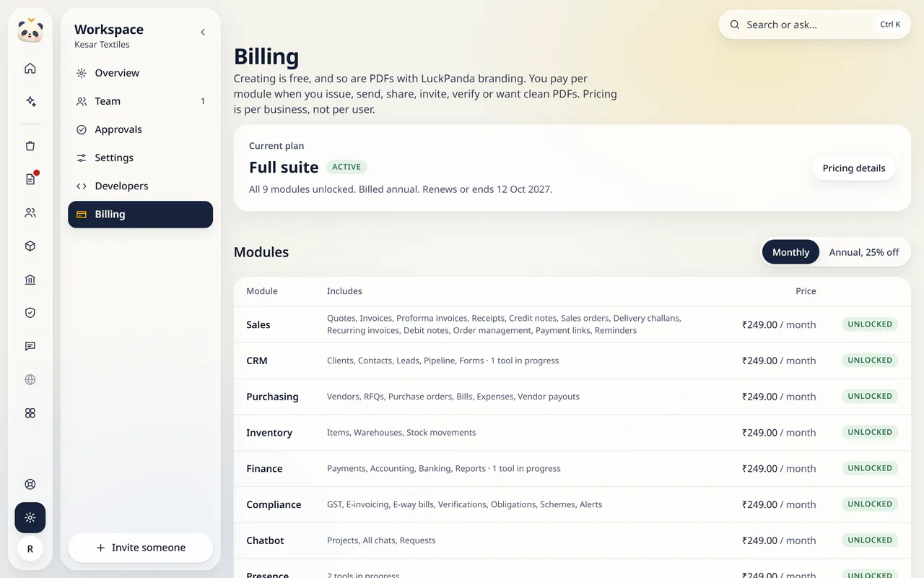
Task: Click UNLOCKED badge in Chatbot row
Action: 870,540
